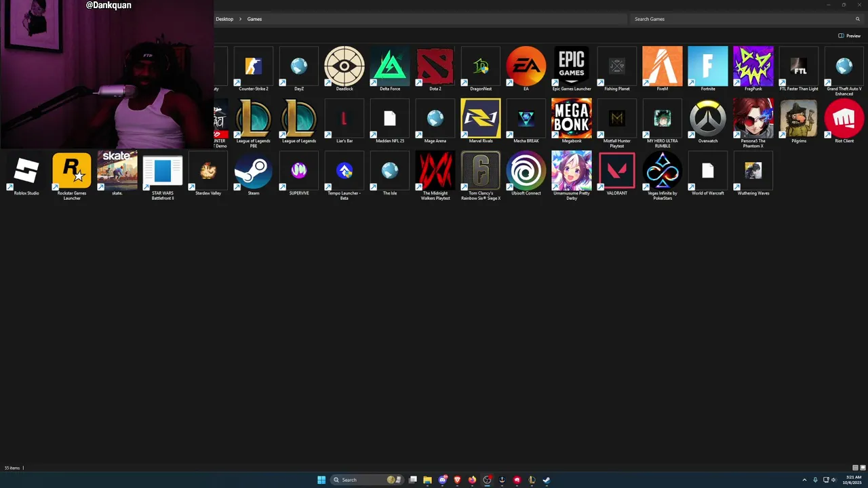Open the Windows Start menu

321,480
